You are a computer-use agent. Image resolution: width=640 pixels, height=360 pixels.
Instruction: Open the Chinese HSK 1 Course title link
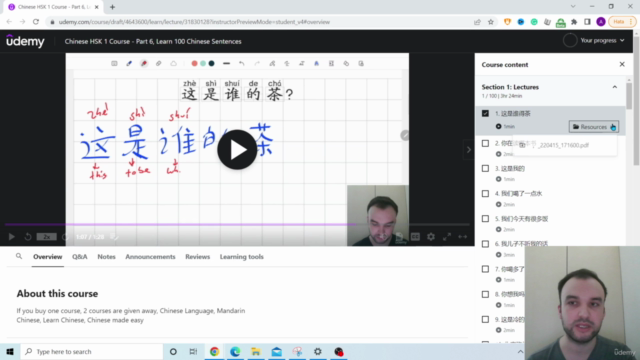(x=153, y=41)
